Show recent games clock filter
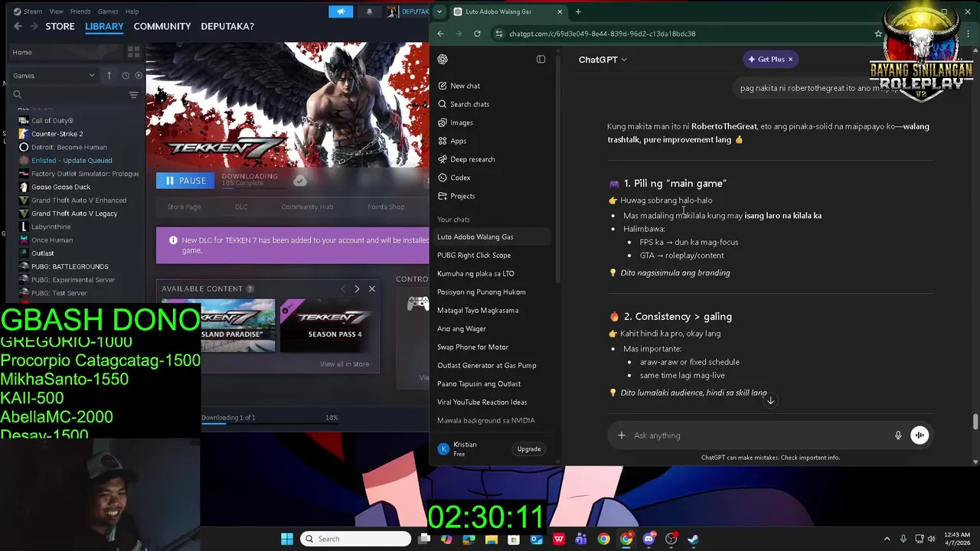The height and width of the screenshot is (551, 980). pyautogui.click(x=126, y=75)
